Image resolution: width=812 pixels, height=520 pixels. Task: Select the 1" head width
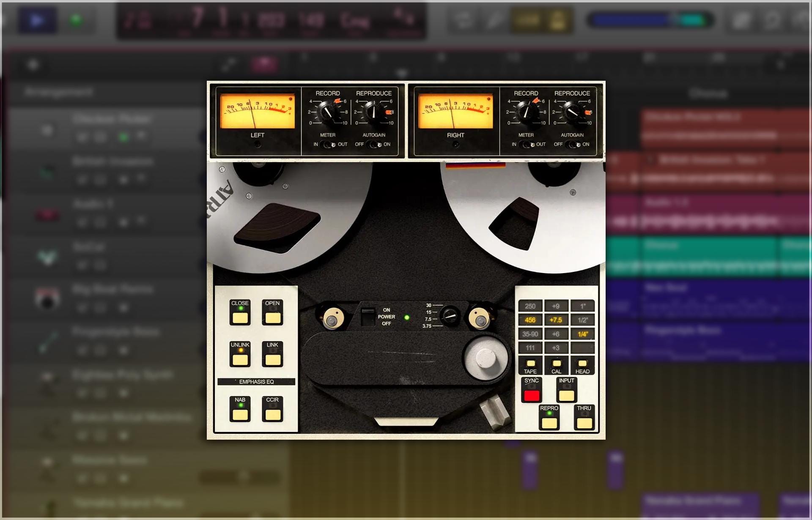click(583, 306)
